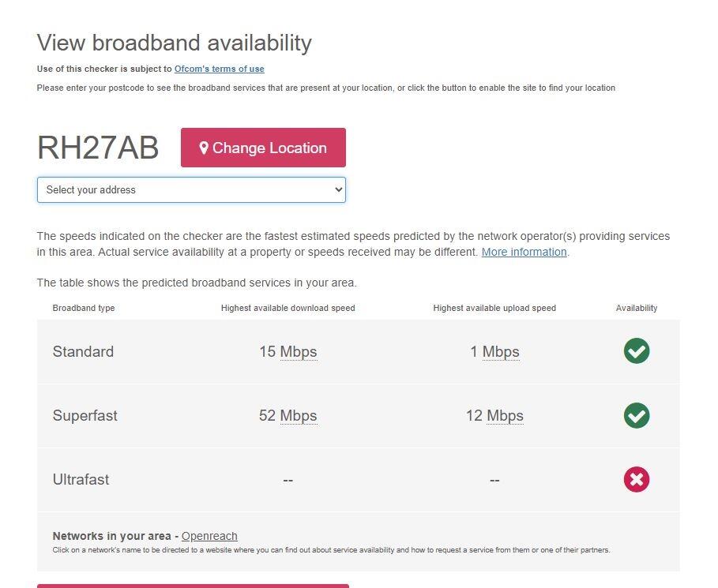
Task: Click the Change Location button
Action: pyautogui.click(x=263, y=147)
